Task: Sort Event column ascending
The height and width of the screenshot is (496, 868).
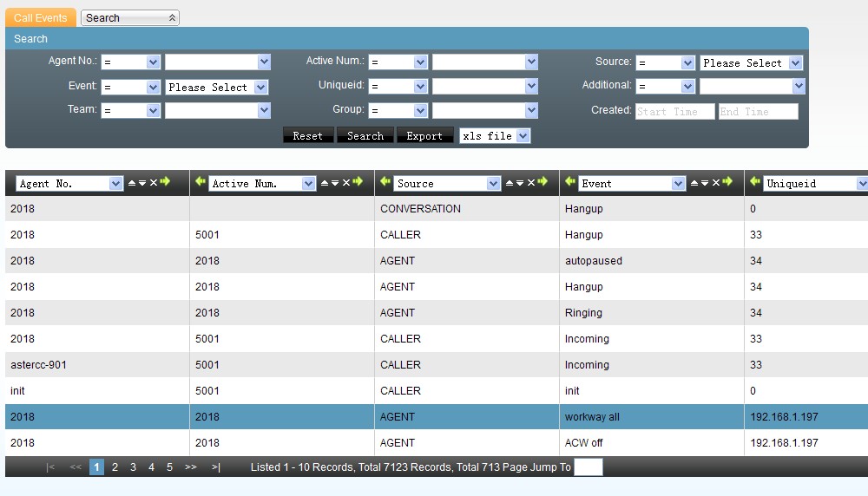Action: (694, 183)
